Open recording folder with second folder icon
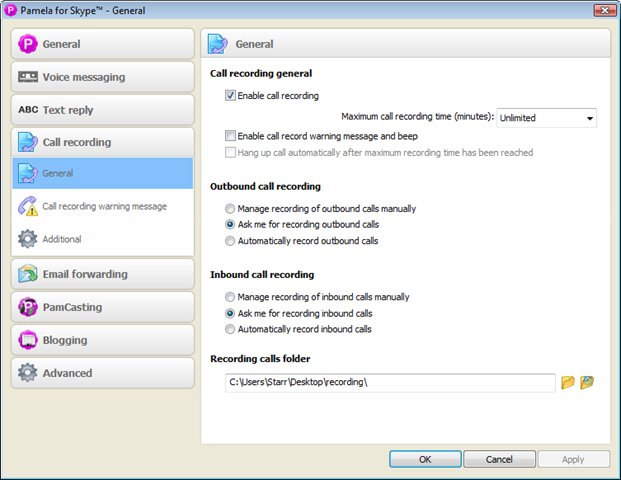Image resolution: width=621 pixels, height=480 pixels. point(587,382)
